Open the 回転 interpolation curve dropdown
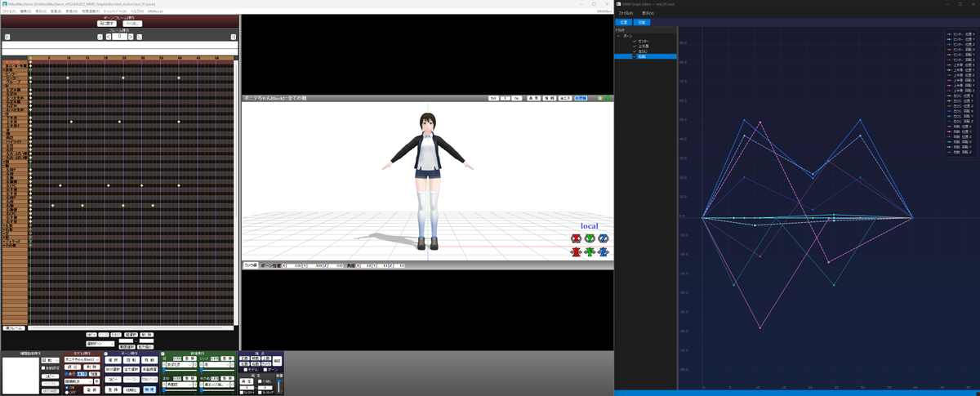 [x=50, y=360]
